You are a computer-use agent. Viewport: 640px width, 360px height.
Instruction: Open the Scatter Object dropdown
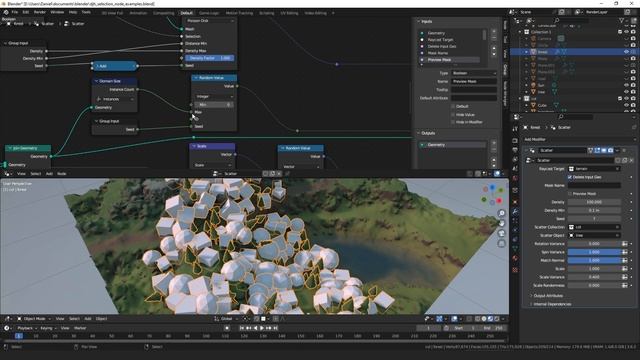(594, 235)
